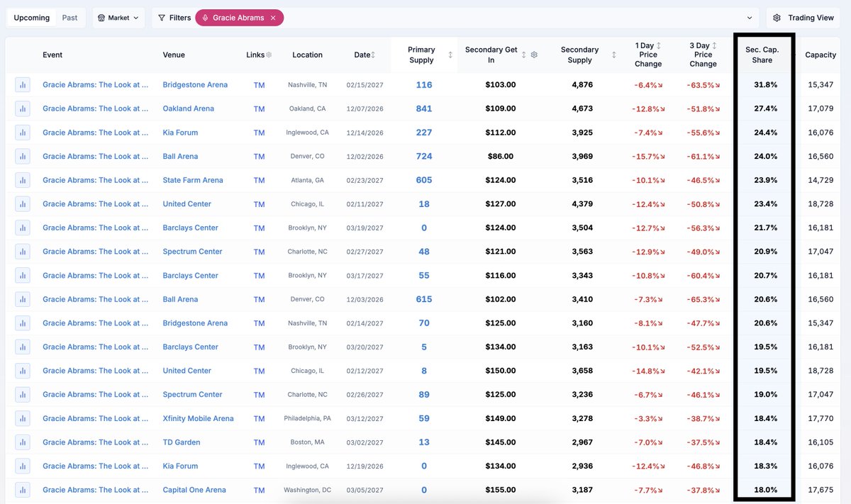
Task: Expand the filter bar chevron
Action: click(x=750, y=18)
